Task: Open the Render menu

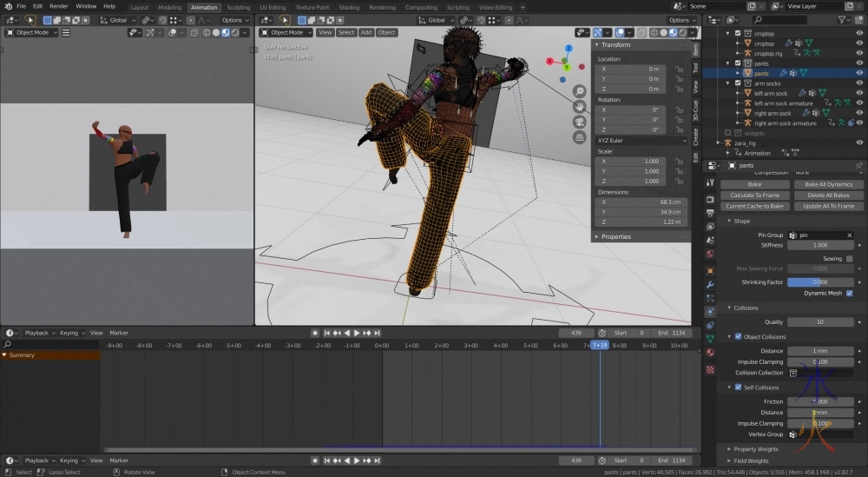Action: pos(59,6)
